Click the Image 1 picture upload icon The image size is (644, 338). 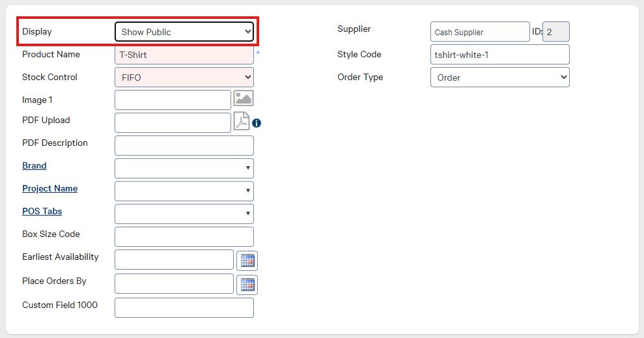pyautogui.click(x=244, y=99)
